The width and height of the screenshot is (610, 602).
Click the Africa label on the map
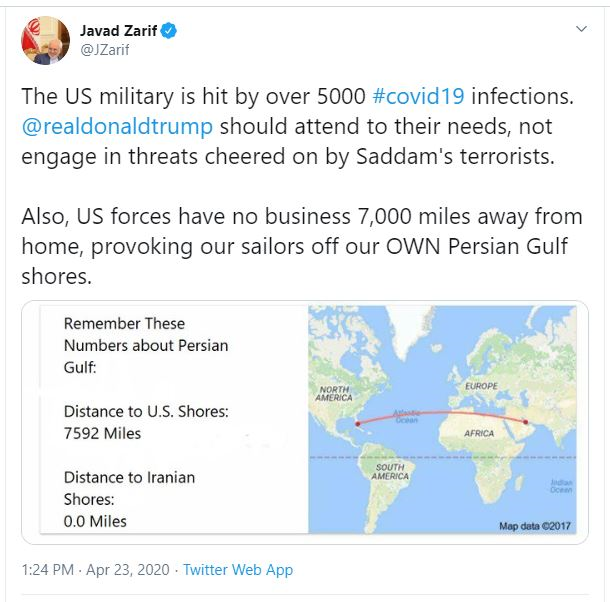[480, 433]
